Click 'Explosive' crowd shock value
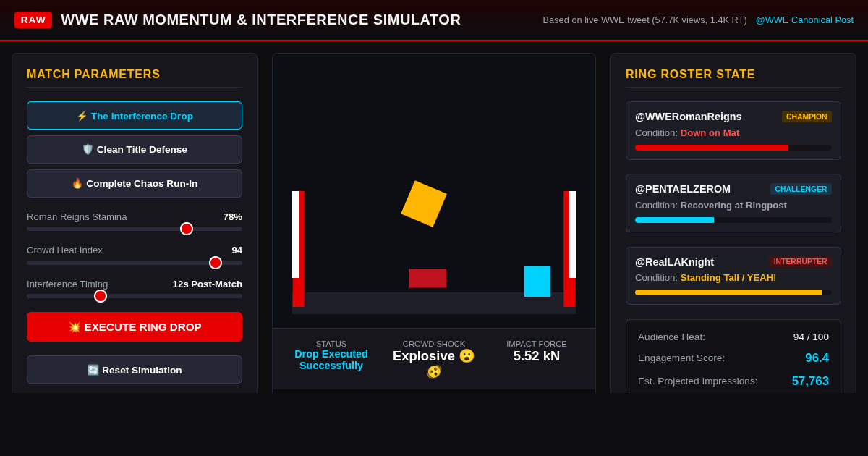868x456 pixels. (x=434, y=363)
